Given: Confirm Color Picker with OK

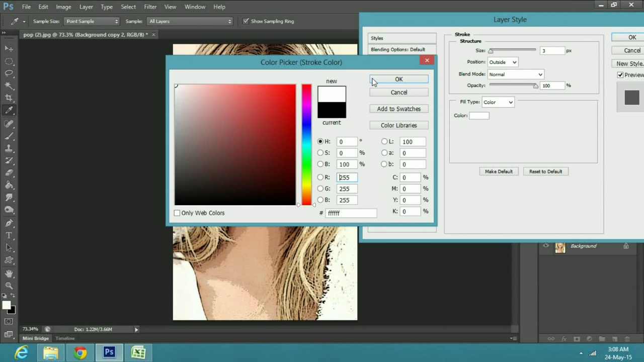Looking at the screenshot, I should [x=399, y=79].
